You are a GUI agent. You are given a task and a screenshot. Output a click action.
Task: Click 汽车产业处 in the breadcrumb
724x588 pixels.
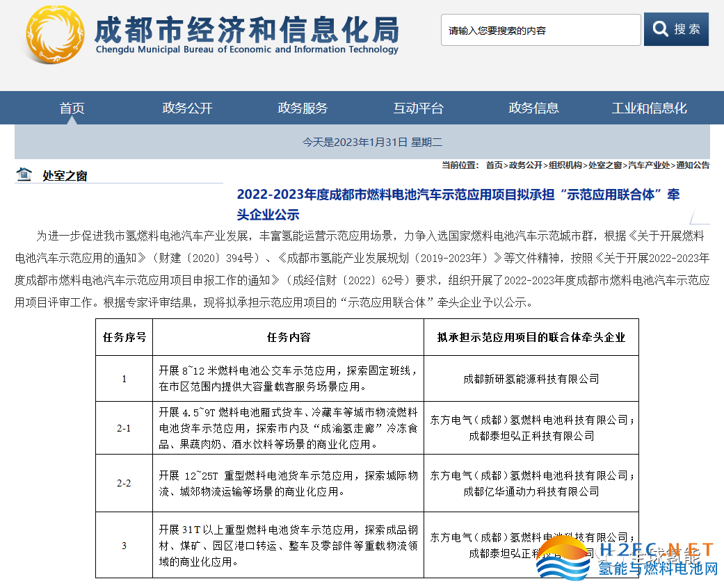(649, 165)
